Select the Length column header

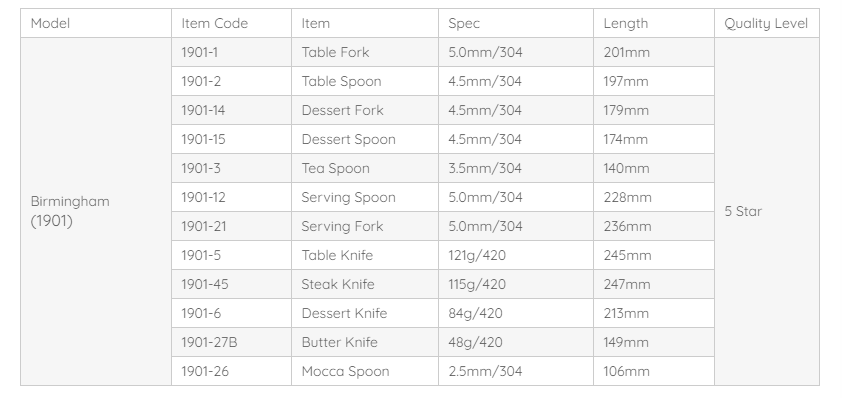(x=654, y=23)
